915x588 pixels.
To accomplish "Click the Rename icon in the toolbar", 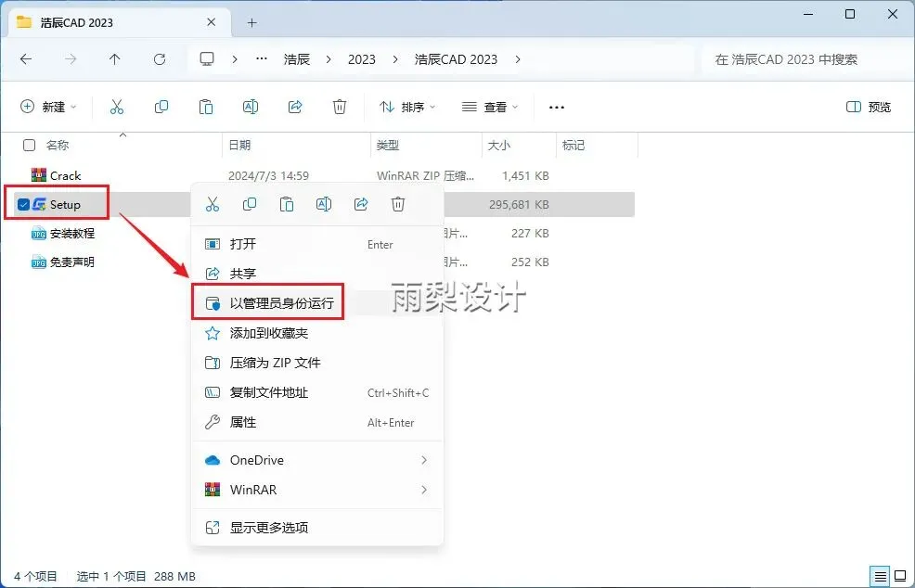I will (x=251, y=107).
